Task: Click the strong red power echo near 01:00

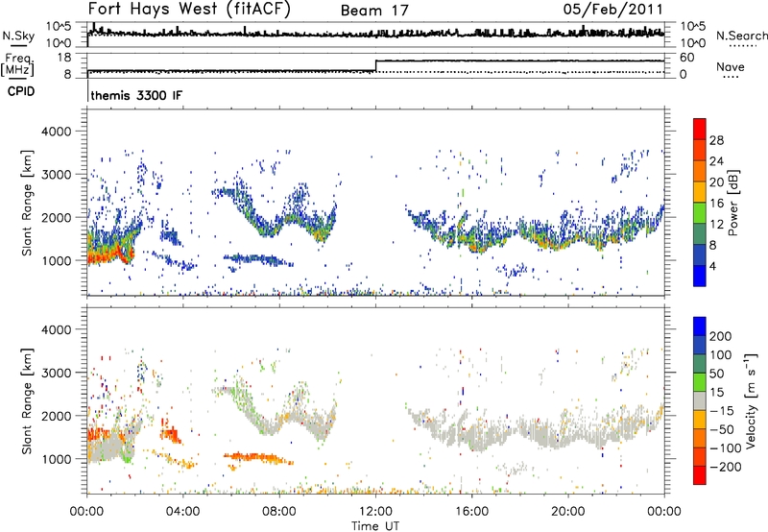Action: (110, 254)
